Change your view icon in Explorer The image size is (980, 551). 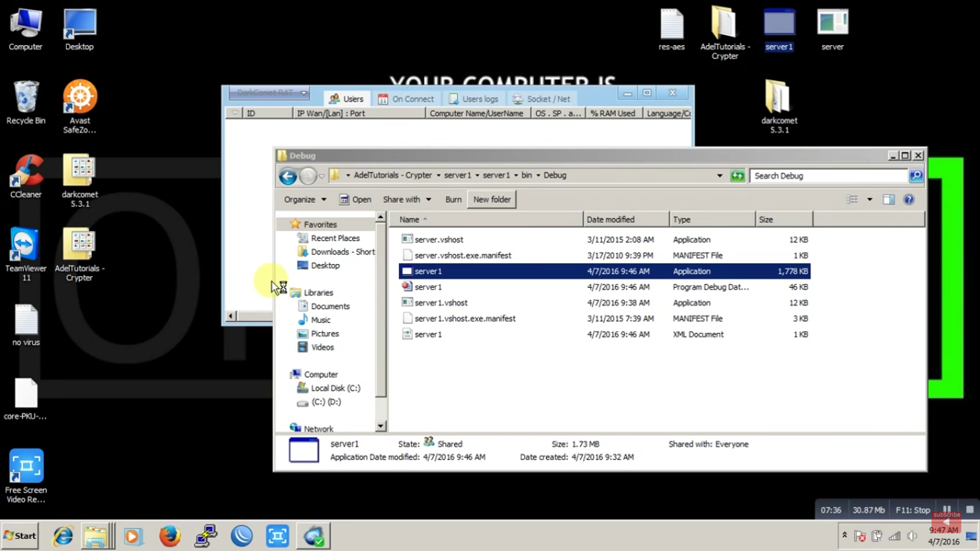(x=852, y=199)
